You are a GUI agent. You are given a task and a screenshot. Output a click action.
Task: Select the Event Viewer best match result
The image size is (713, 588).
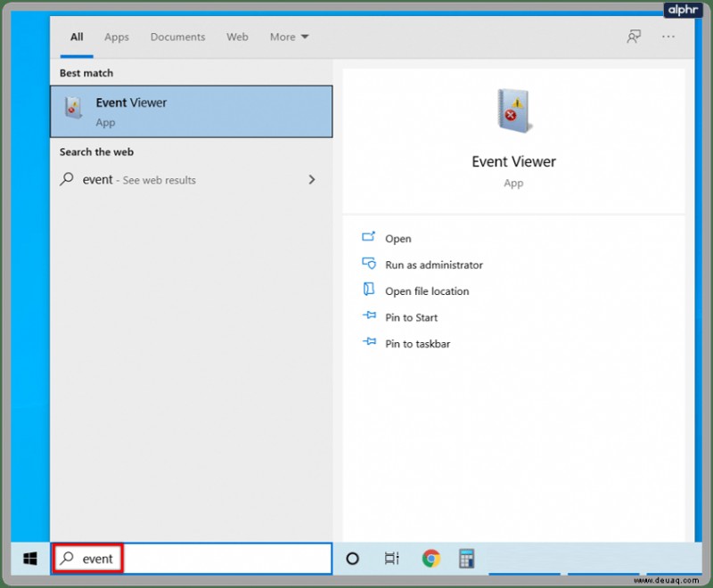click(x=192, y=111)
